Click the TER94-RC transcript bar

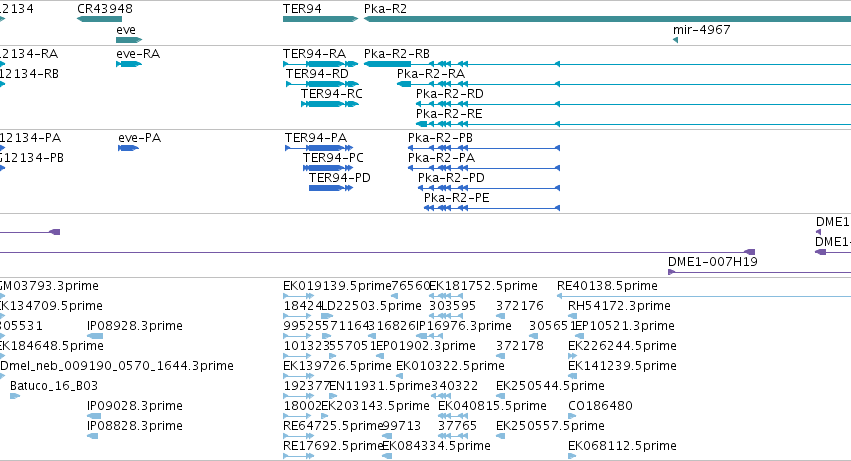coord(330,104)
